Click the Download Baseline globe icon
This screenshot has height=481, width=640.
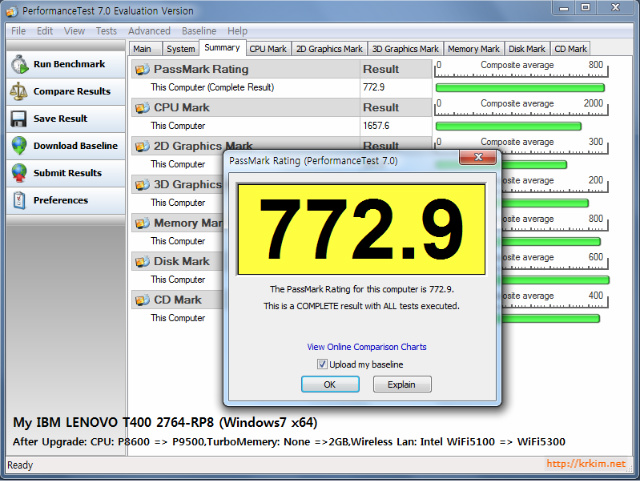[19, 146]
